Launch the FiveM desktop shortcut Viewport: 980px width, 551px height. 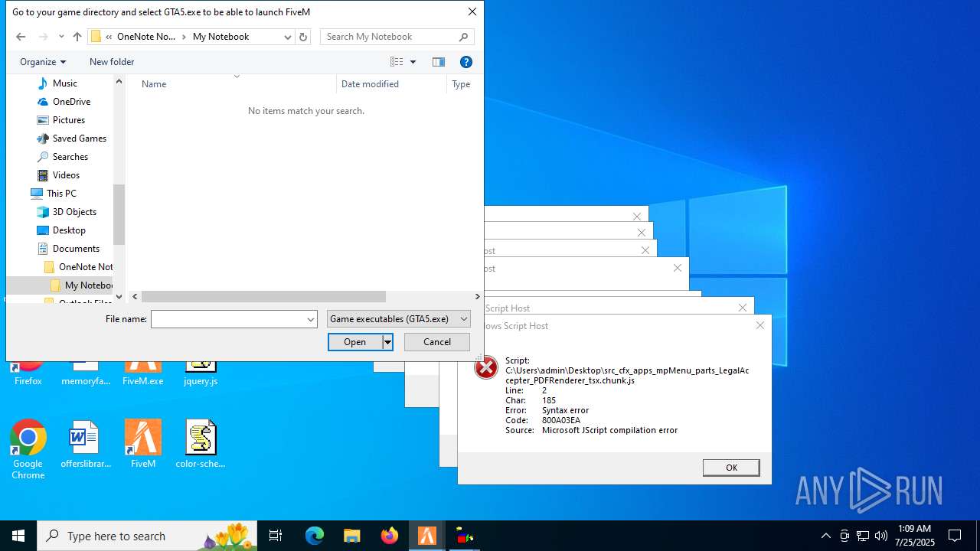[143, 445]
